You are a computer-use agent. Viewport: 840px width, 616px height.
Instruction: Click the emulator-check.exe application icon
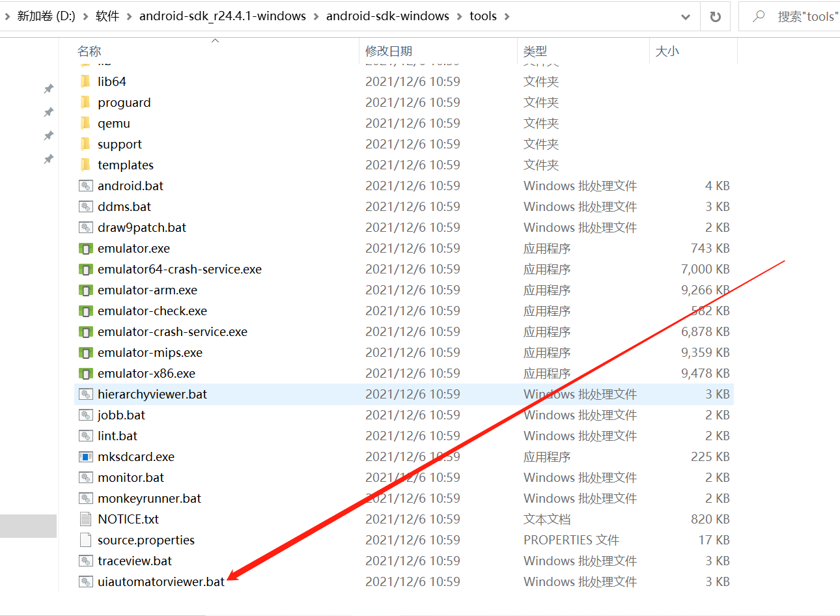coord(85,311)
